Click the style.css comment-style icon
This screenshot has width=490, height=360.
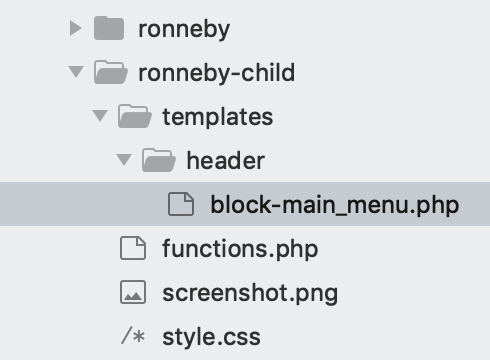click(x=133, y=336)
